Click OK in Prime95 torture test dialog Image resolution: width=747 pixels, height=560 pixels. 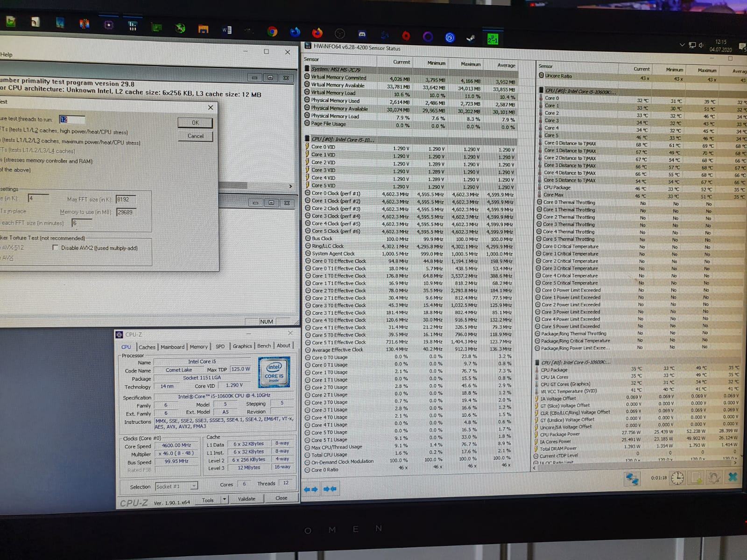coord(195,123)
